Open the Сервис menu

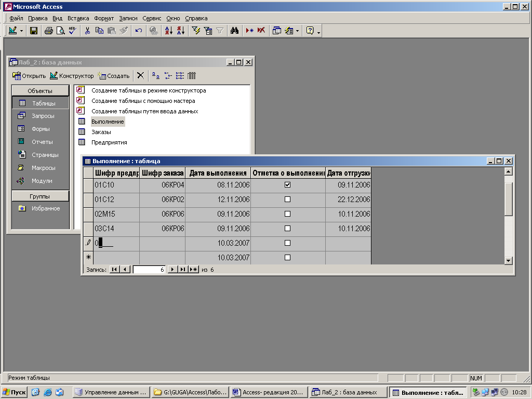[x=152, y=18]
